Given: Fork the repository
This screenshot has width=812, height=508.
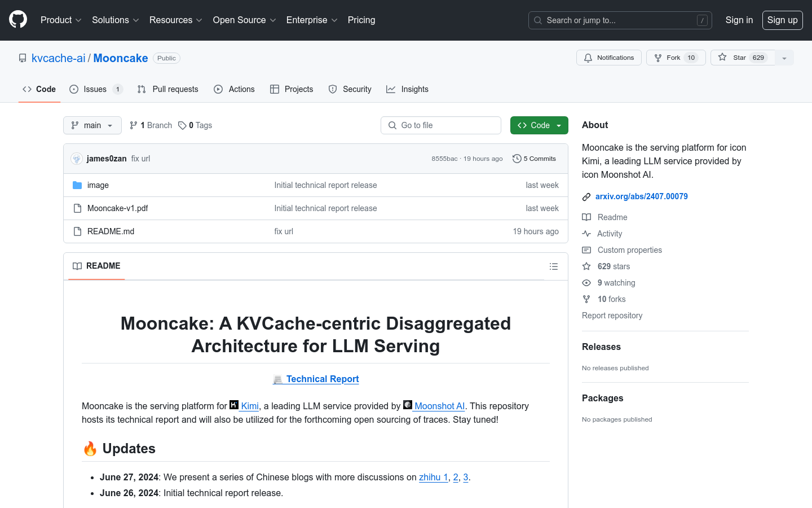Looking at the screenshot, I should click(x=676, y=58).
